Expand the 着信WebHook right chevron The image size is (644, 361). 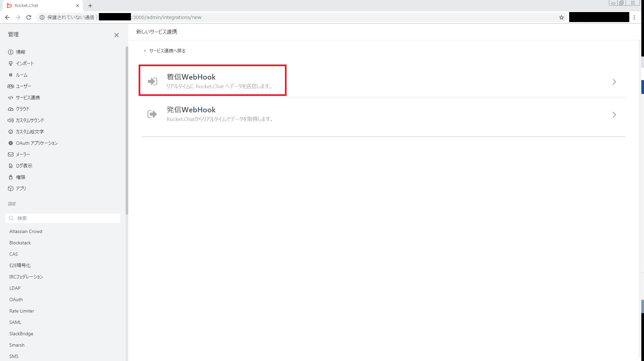(x=614, y=82)
